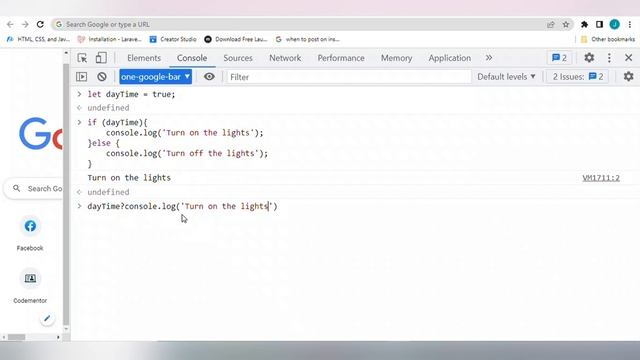Activate the inspect element picker

pos(82,58)
